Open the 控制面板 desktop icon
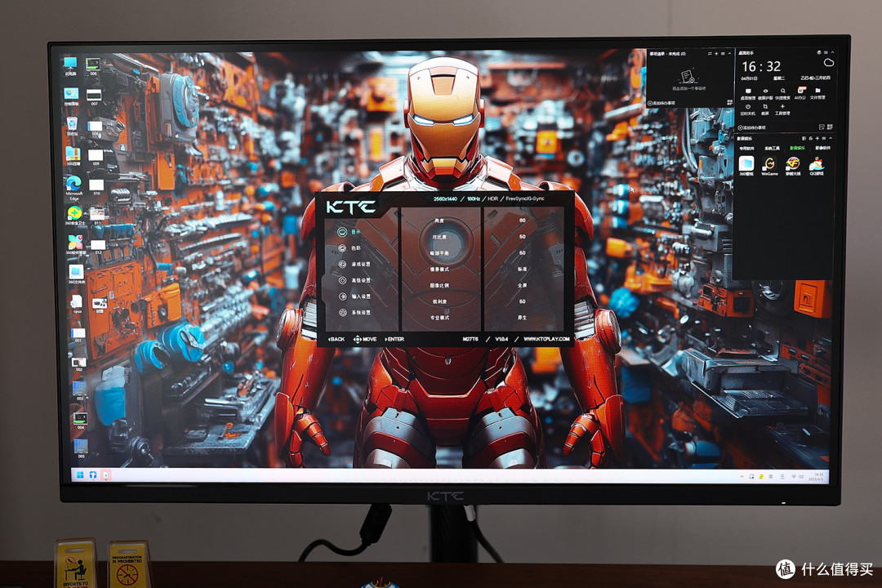 pos(71,96)
